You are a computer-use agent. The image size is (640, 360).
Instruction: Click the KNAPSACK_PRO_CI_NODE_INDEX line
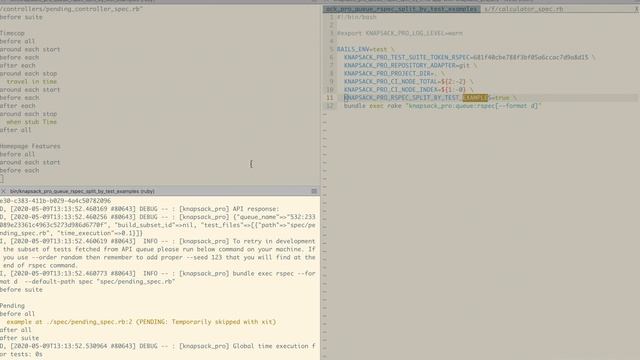point(409,90)
